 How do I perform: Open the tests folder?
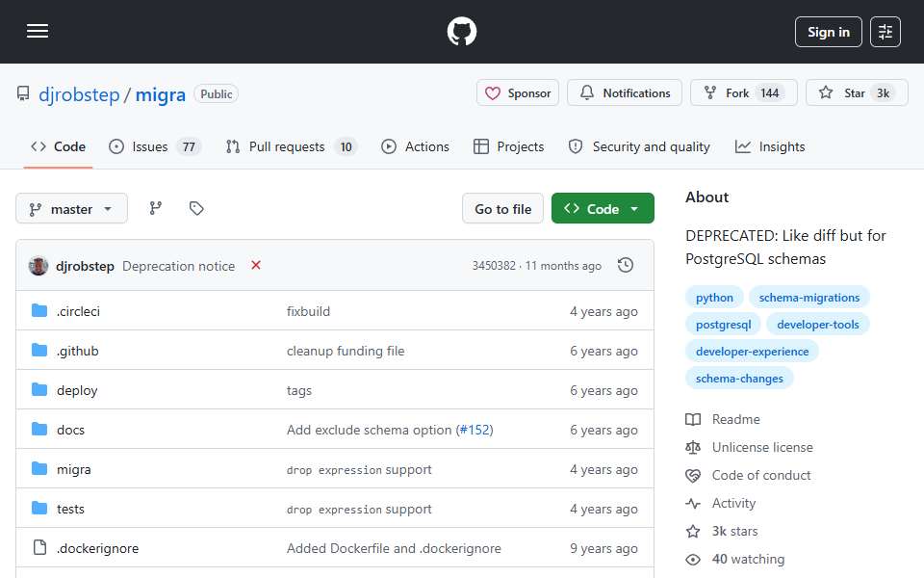pos(70,509)
